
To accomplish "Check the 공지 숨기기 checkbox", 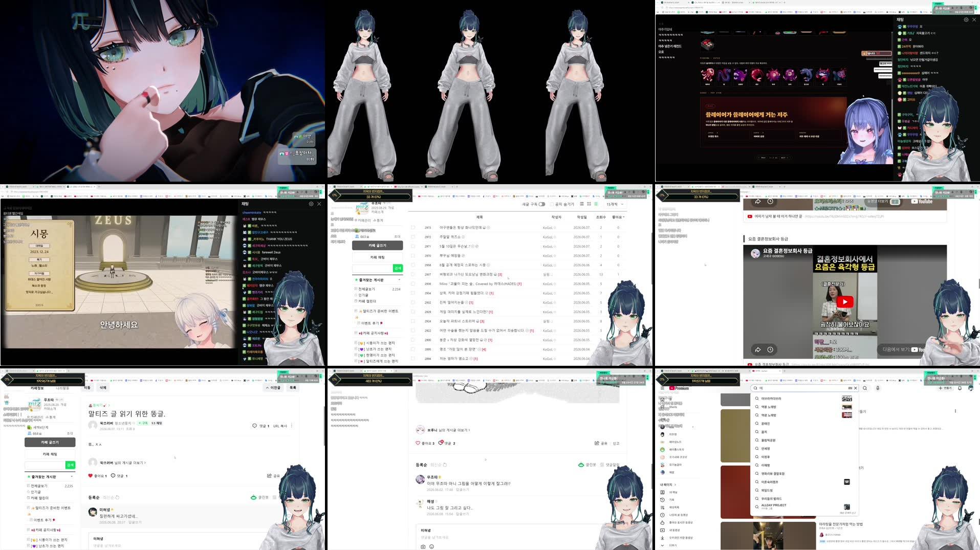I will click(x=552, y=204).
